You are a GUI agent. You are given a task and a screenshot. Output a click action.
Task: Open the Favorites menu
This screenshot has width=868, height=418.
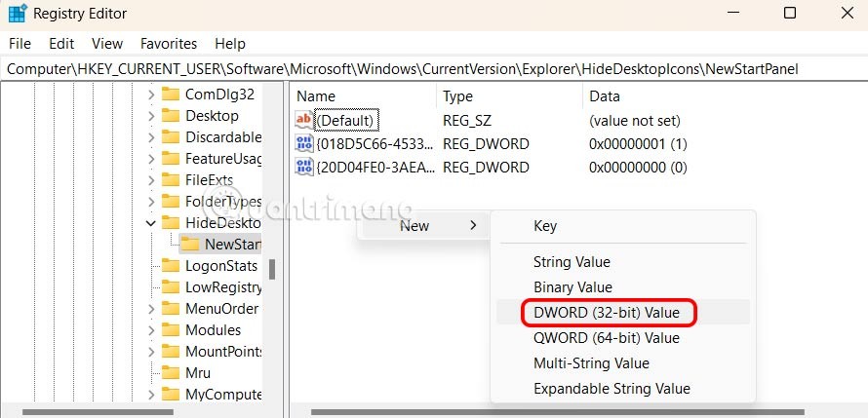pyautogui.click(x=168, y=44)
